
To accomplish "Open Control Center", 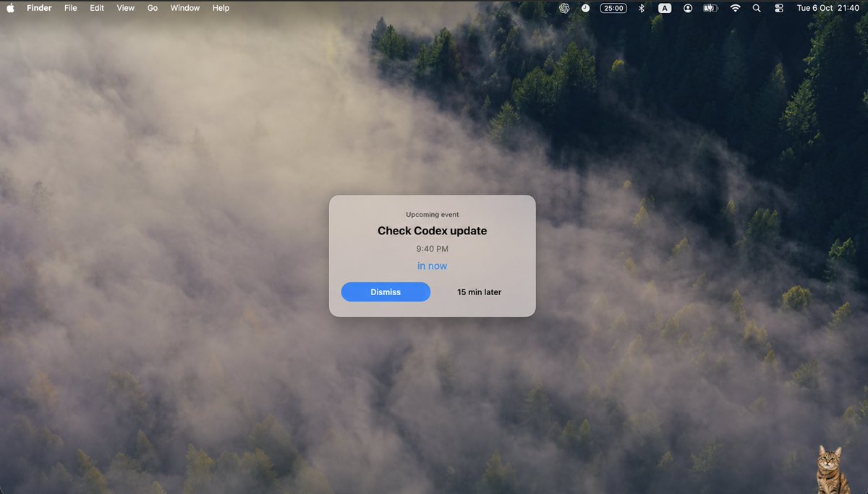I will pos(779,8).
